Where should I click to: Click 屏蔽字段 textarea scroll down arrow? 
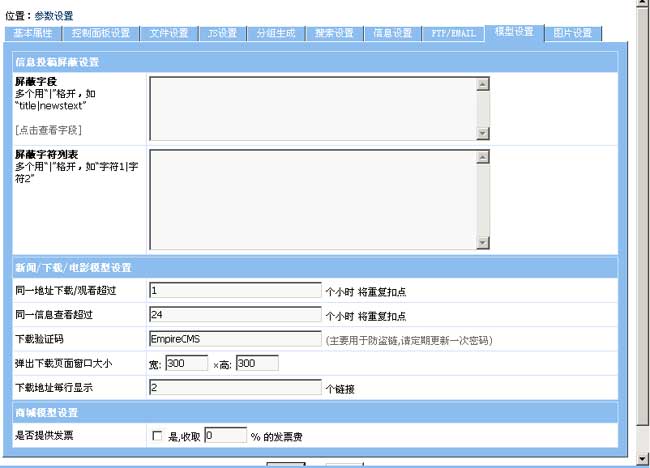click(x=482, y=134)
